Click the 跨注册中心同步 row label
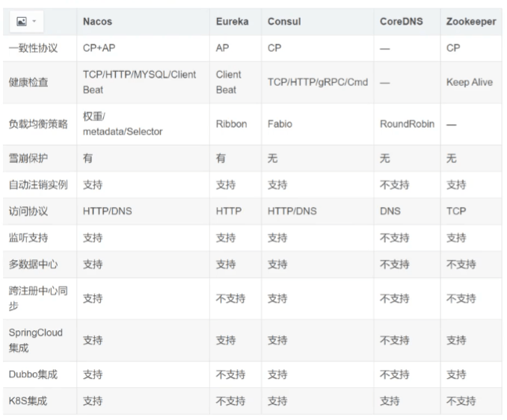507x420 pixels. pos(38,298)
